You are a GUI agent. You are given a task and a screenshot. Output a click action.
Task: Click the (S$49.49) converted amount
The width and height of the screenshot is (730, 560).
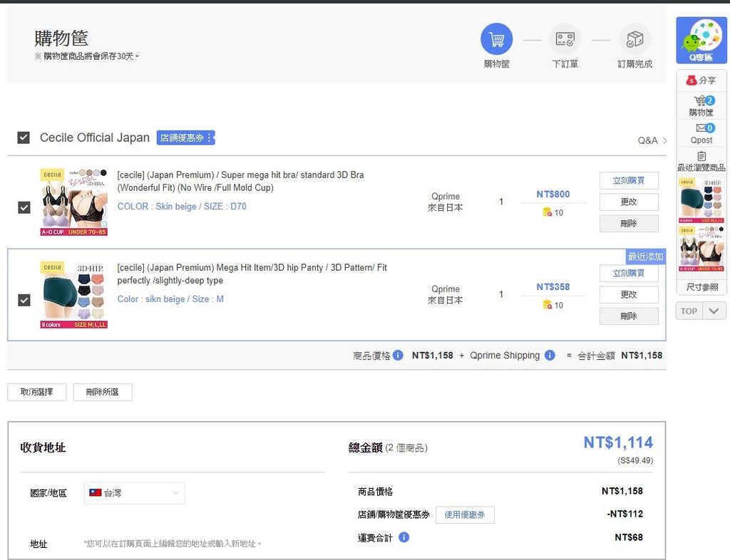pyautogui.click(x=635, y=460)
